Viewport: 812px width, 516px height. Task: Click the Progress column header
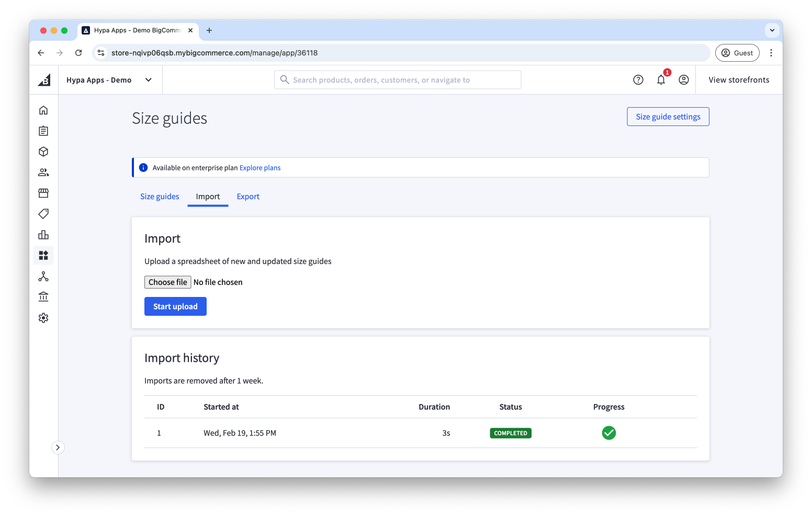pos(609,407)
